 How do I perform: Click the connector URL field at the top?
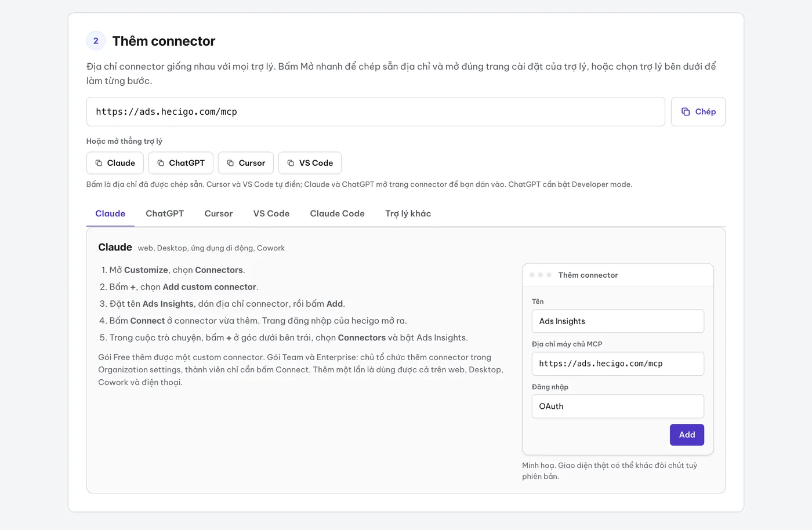(x=376, y=111)
